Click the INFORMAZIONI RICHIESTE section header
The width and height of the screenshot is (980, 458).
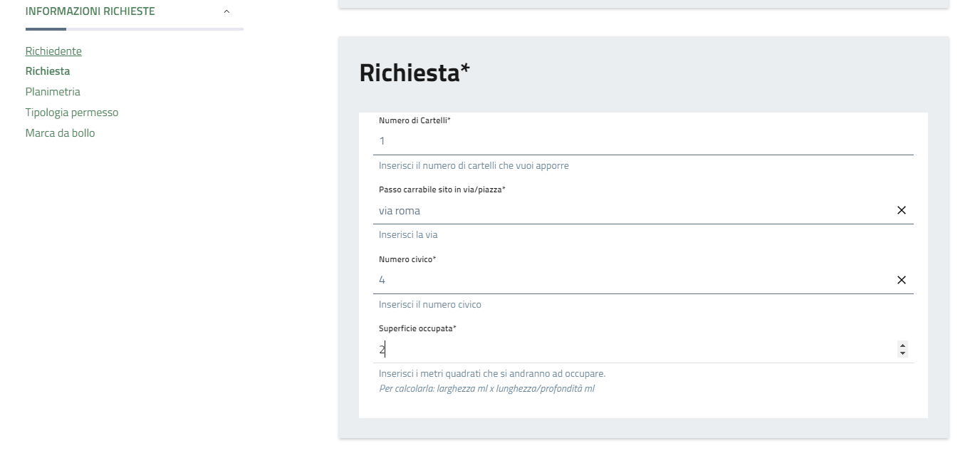pyautogui.click(x=90, y=11)
